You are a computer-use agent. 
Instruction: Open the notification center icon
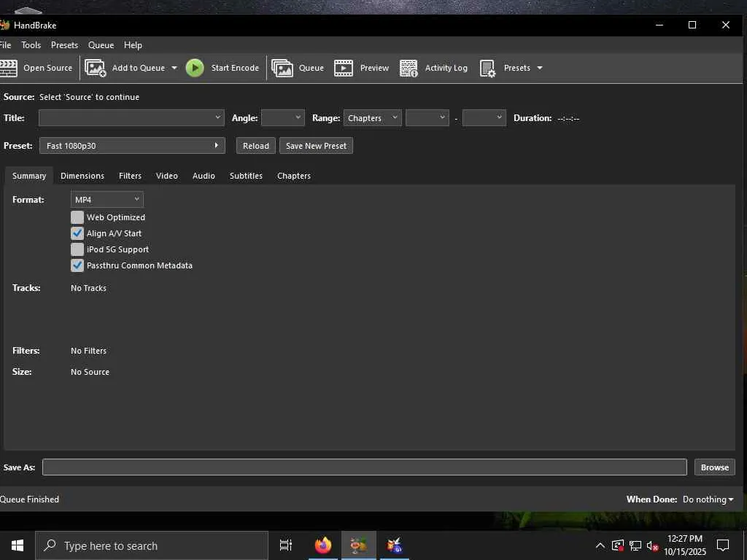point(723,545)
